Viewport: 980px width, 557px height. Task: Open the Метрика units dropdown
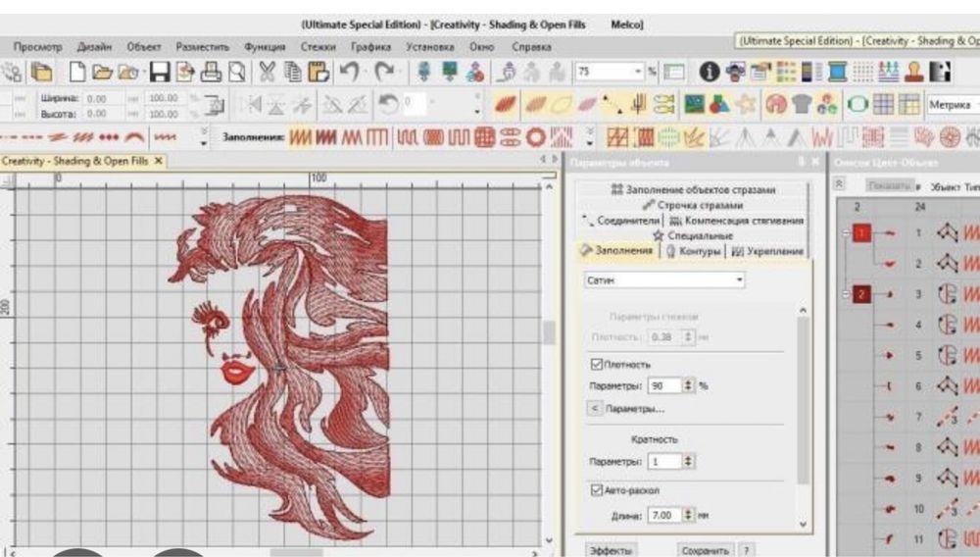point(953,104)
